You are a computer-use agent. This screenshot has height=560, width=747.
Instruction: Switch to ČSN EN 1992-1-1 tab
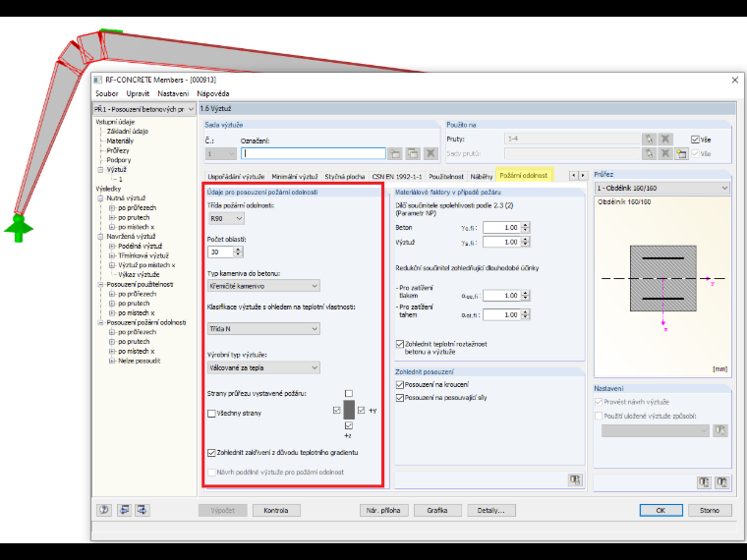(x=397, y=176)
